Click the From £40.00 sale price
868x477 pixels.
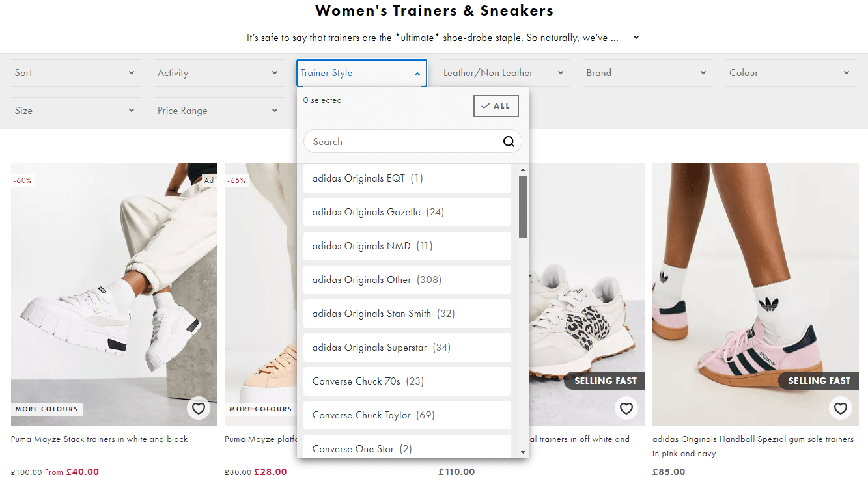click(72, 472)
